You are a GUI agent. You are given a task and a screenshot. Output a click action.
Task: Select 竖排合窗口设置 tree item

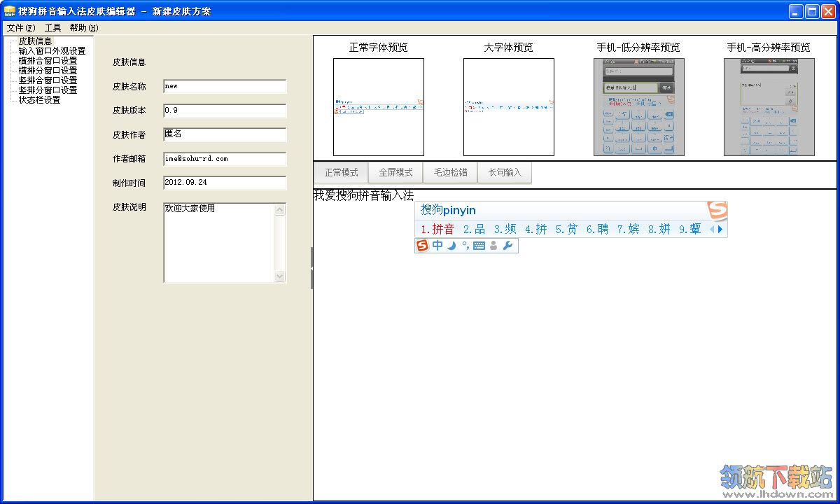click(48, 80)
